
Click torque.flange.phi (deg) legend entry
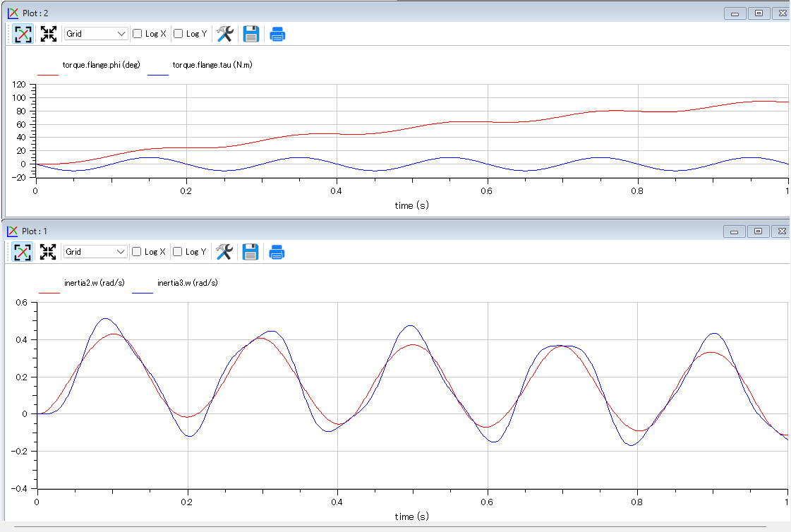tap(102, 65)
